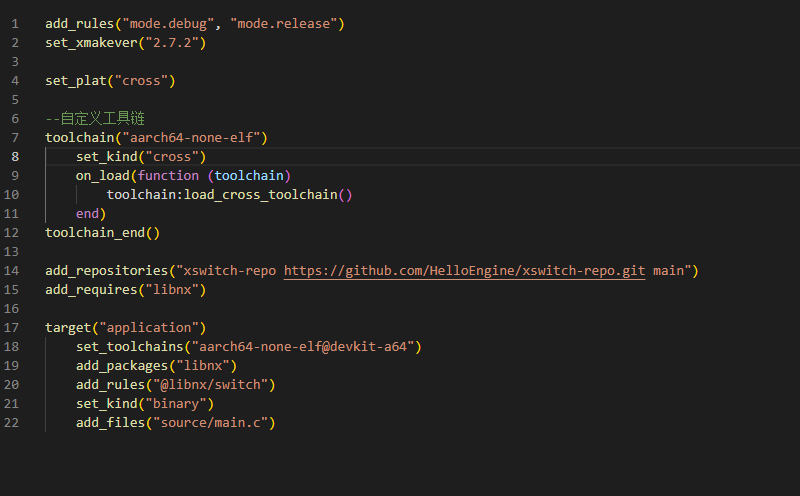Image resolution: width=800 pixels, height=496 pixels.
Task: Click the text add_rules("mode.debug", "mode.release")
Action: pyautogui.click(x=195, y=24)
